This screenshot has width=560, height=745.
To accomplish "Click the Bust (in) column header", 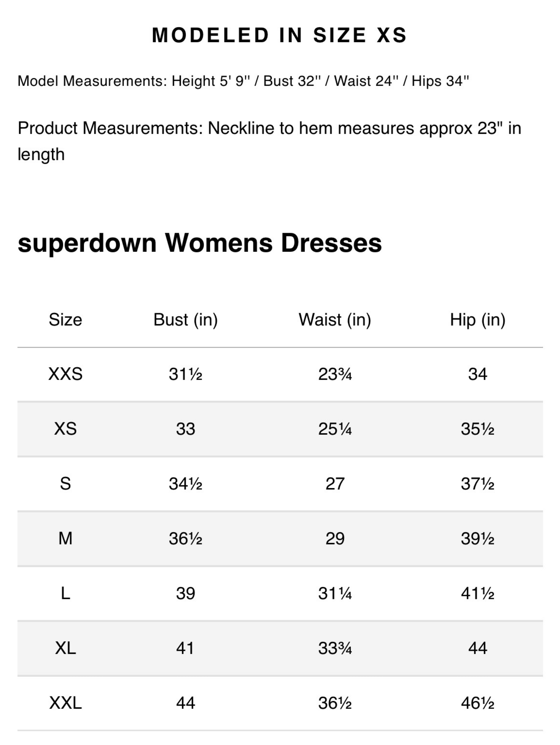I will (x=186, y=320).
